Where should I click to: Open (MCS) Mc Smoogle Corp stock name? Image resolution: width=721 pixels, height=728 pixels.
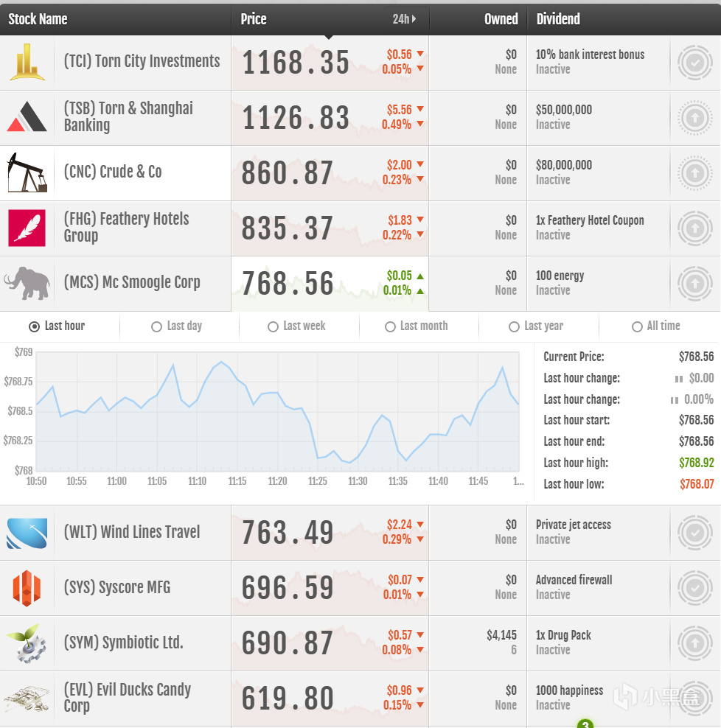point(132,282)
